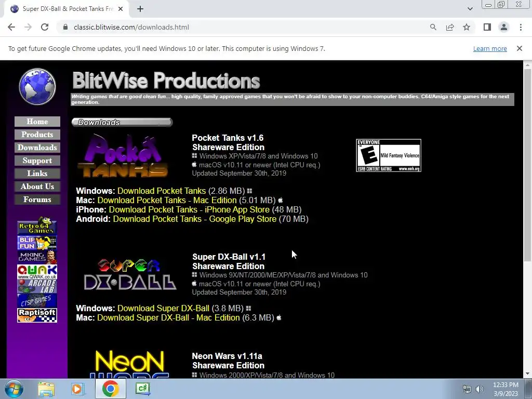Click the Neon Wars v1.11a heading

click(x=227, y=356)
